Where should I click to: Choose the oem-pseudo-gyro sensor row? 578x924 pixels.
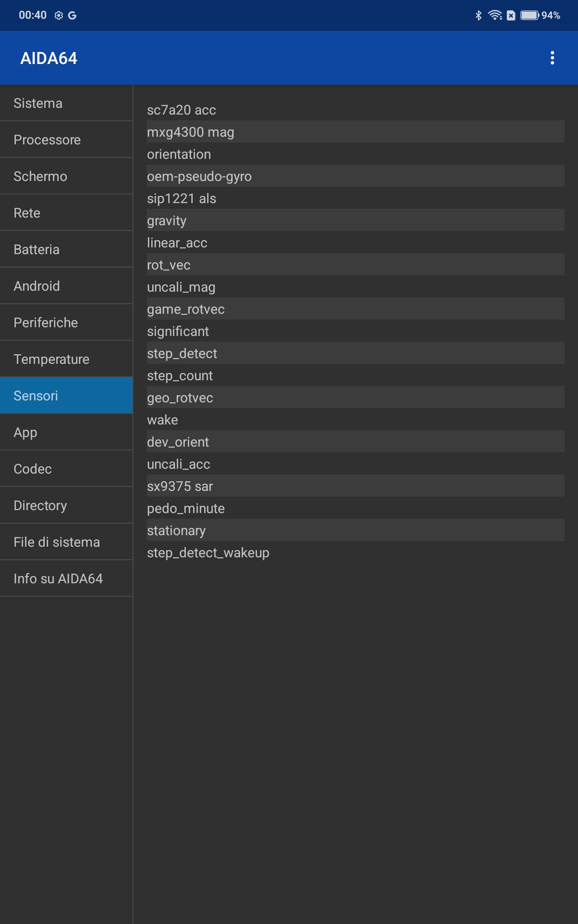355,176
